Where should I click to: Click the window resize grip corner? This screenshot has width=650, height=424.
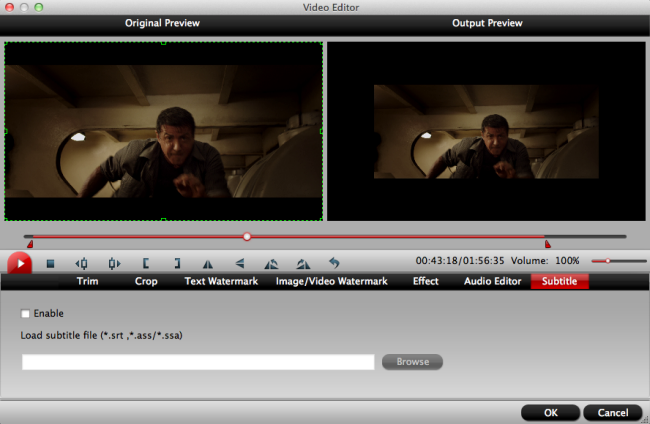tap(645, 419)
